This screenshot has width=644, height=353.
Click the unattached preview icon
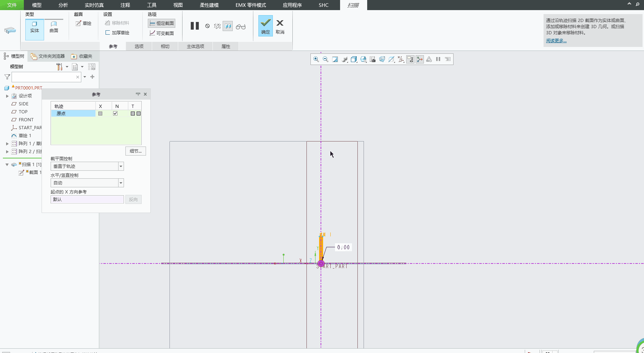pos(217,26)
